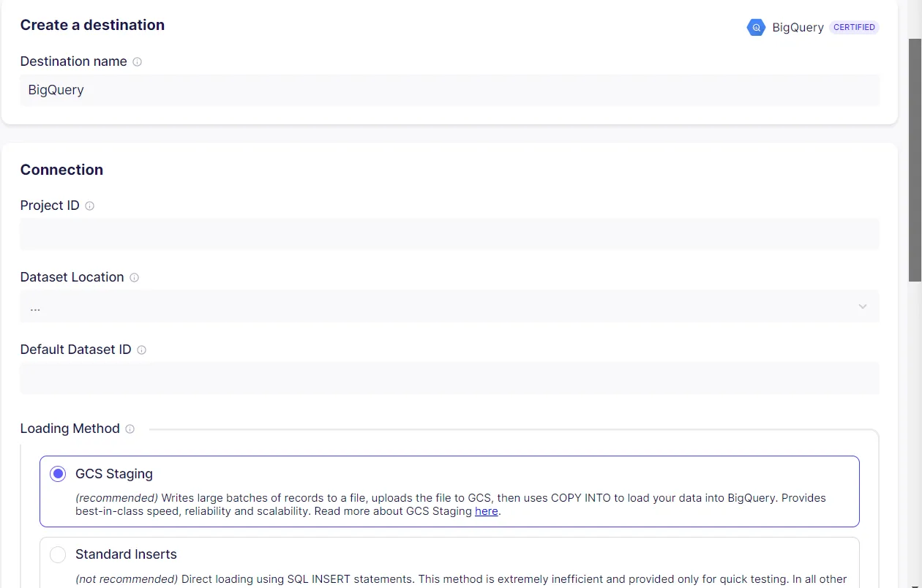The height and width of the screenshot is (588, 922).
Task: Click the 'Destination name' label text
Action: [x=73, y=61]
